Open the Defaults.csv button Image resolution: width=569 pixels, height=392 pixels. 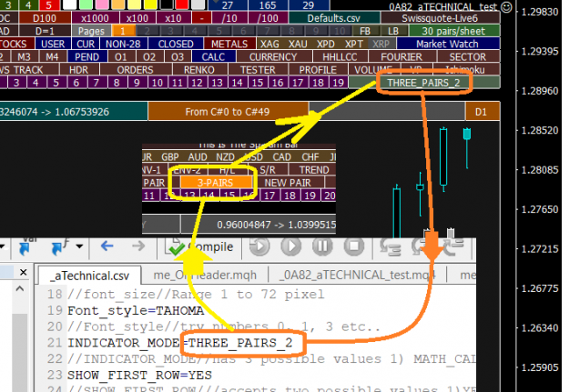coord(334,18)
